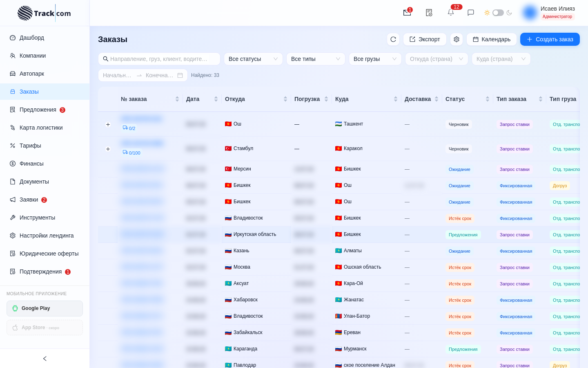Open table settings gear icon

click(457, 39)
